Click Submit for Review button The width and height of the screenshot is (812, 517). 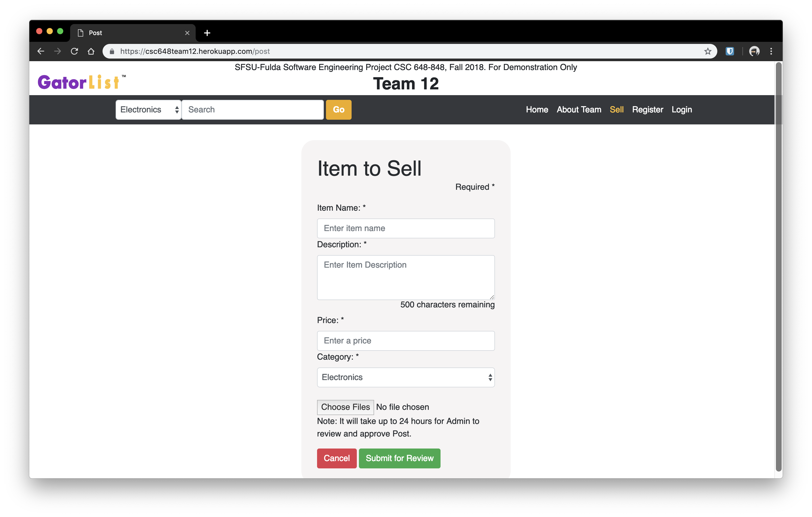[x=399, y=458]
